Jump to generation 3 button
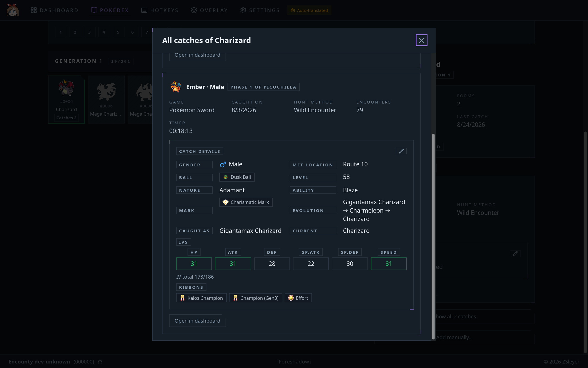 (90, 32)
